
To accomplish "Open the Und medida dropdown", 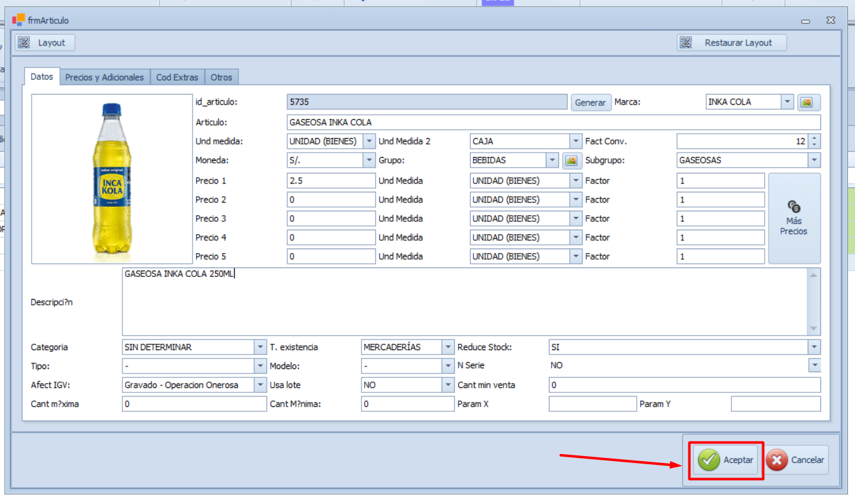I will [x=370, y=141].
